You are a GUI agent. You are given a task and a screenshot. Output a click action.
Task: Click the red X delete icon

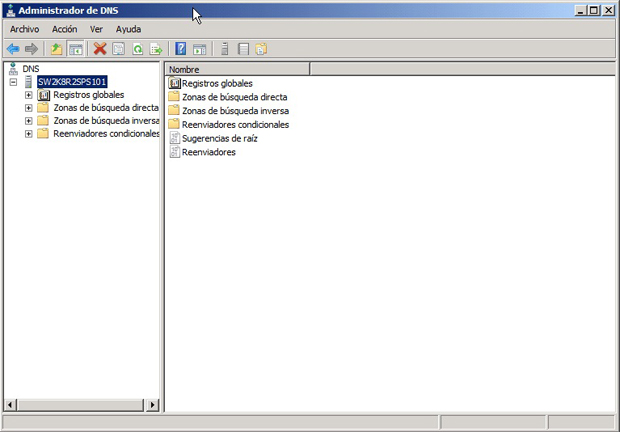coord(100,49)
